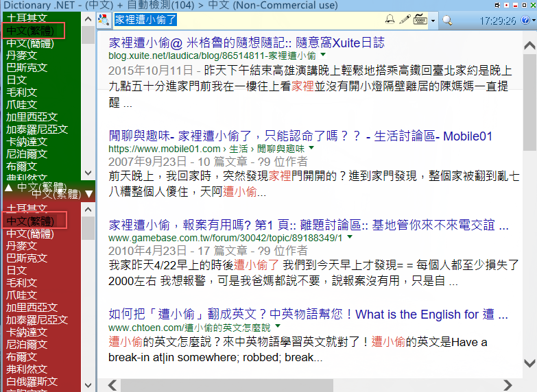Image resolution: width=537 pixels, height=392 pixels.
Task: Click the search text field containing 家裡遭小偷了
Action: [x=248, y=19]
